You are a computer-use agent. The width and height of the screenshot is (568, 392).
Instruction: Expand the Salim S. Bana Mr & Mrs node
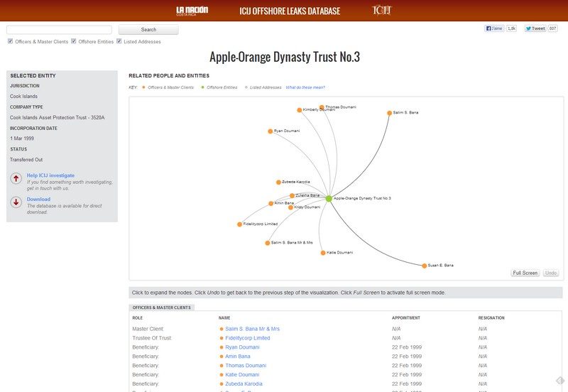click(268, 243)
